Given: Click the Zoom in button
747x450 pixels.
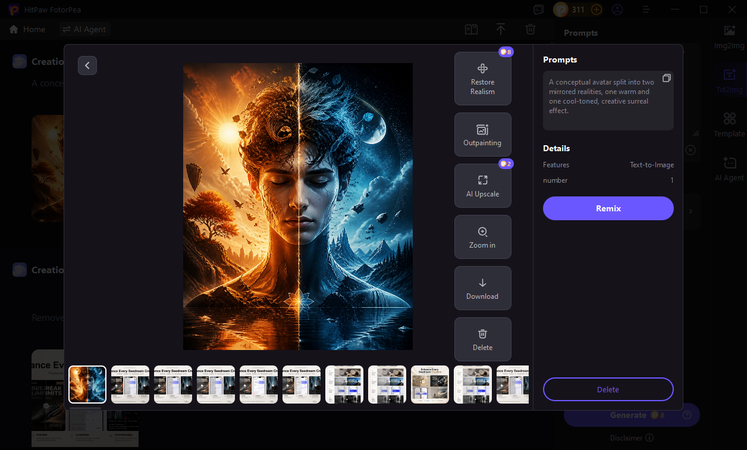Looking at the screenshot, I should point(483,237).
